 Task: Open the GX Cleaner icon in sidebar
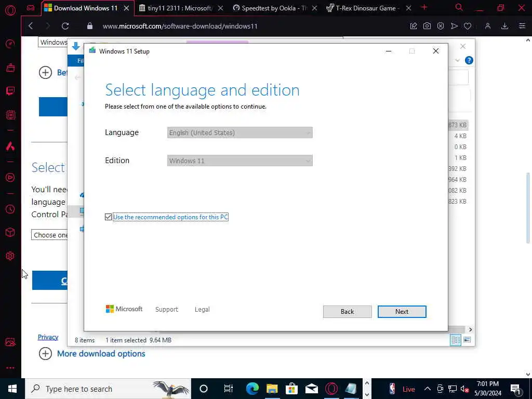pos(10,68)
